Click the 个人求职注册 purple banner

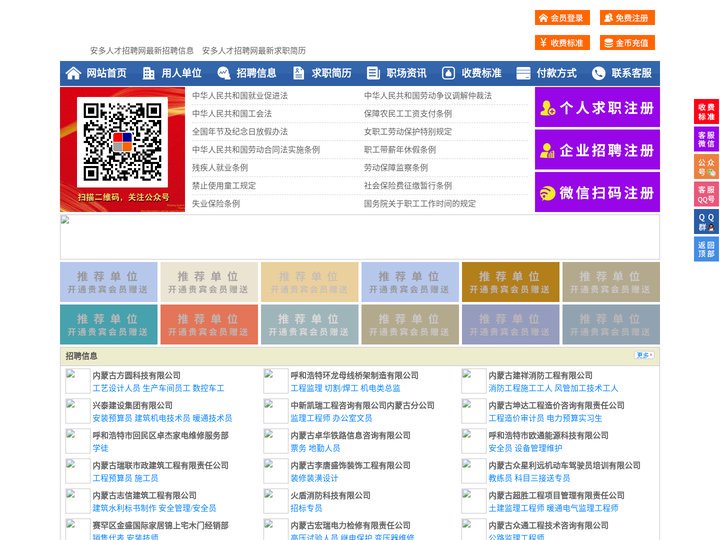[x=597, y=107]
